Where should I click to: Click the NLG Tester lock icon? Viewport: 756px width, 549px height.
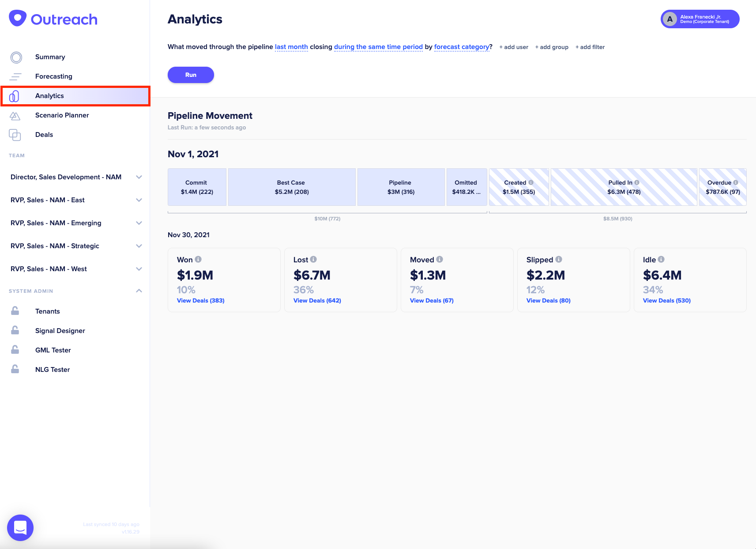15,369
